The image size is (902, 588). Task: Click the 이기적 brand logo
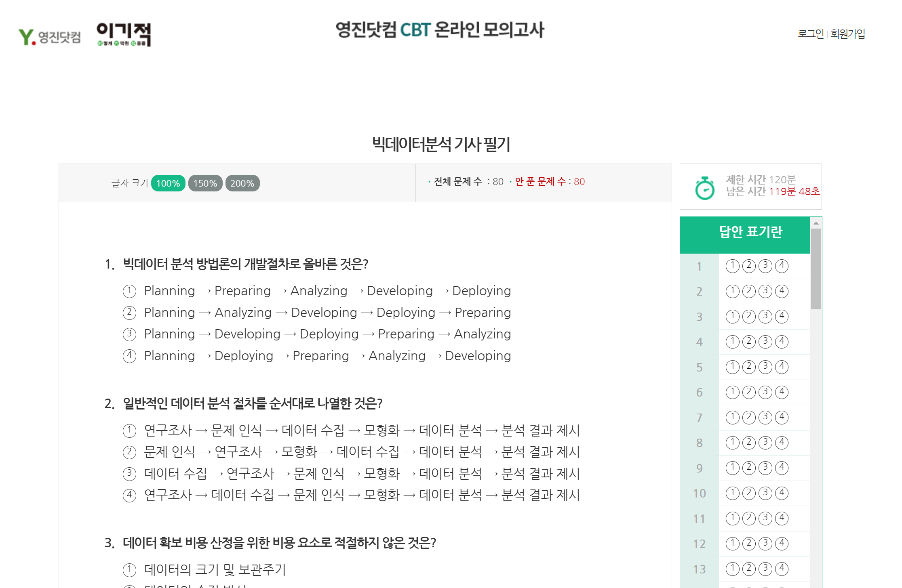(124, 35)
